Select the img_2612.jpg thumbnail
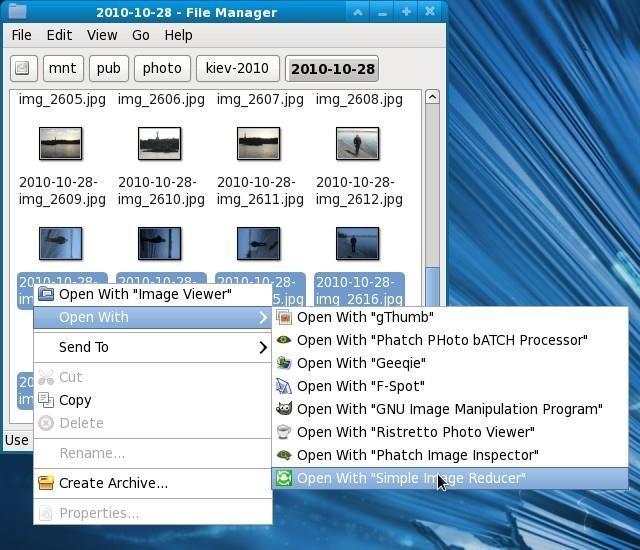Viewport: 640px width, 550px height. 358,144
